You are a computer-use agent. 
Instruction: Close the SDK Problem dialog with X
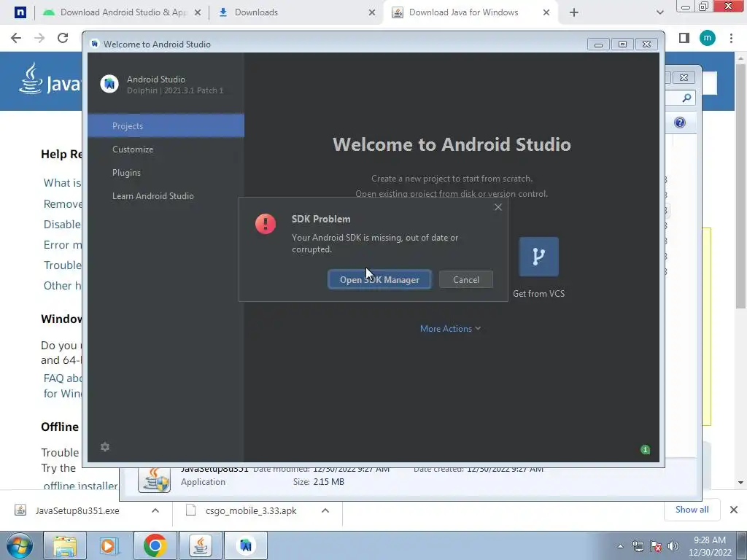(498, 207)
